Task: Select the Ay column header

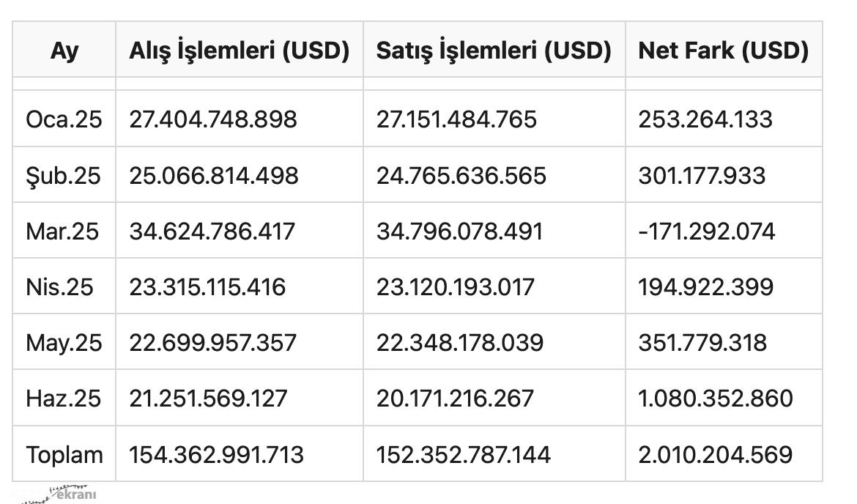Action: pos(64,51)
